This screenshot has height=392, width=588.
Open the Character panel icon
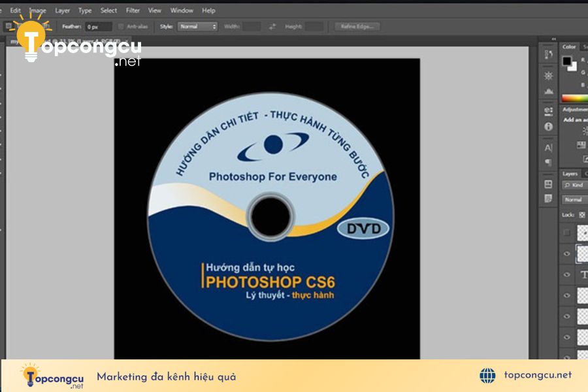[548, 148]
